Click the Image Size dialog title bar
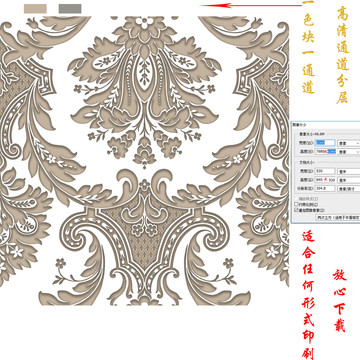360x360 pixels. pyautogui.click(x=326, y=124)
